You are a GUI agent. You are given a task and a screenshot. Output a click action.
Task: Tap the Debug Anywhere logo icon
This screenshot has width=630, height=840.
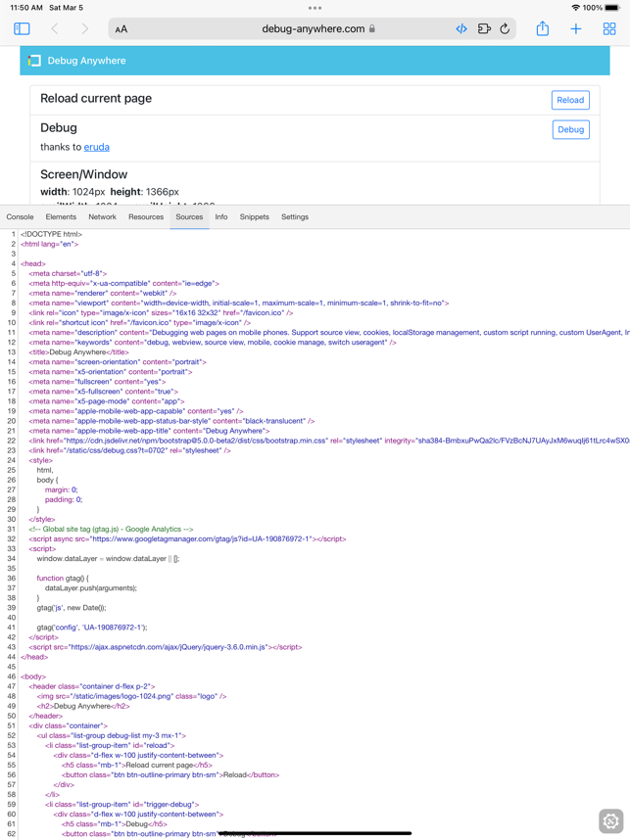tap(34, 61)
